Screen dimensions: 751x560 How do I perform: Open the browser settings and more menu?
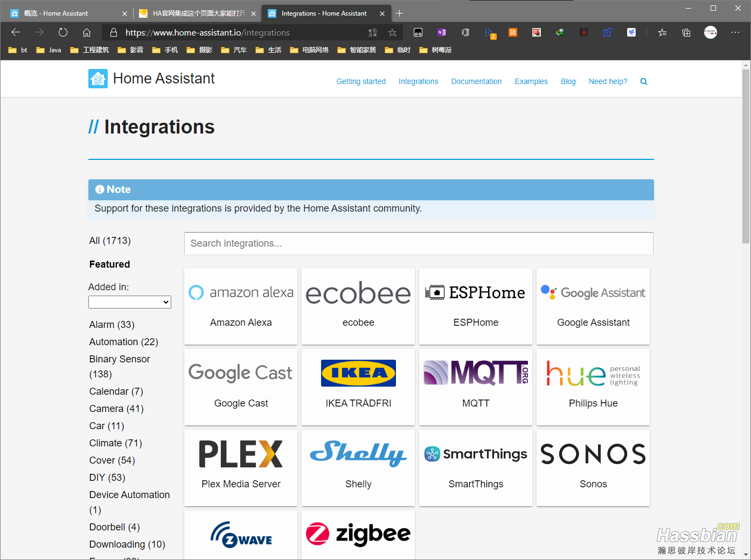click(x=735, y=32)
